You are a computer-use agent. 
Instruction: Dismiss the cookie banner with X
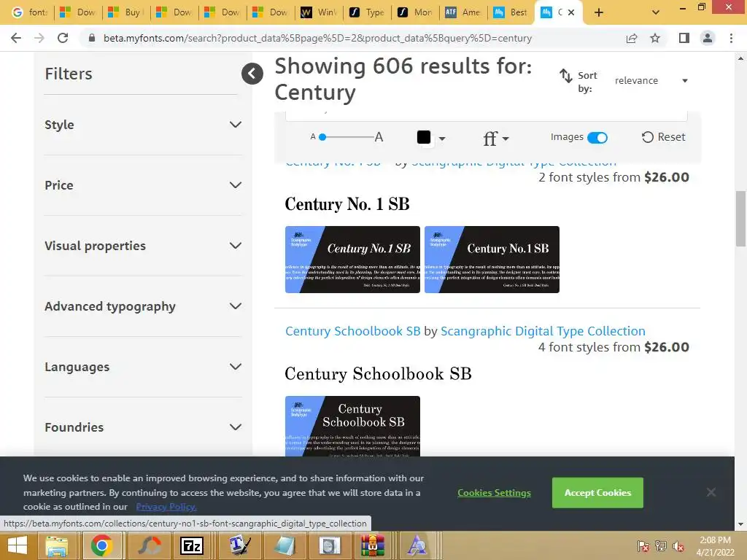coord(711,492)
